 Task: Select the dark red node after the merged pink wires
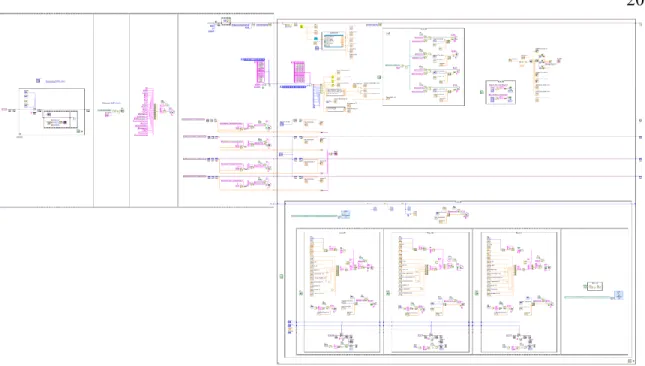point(336,153)
